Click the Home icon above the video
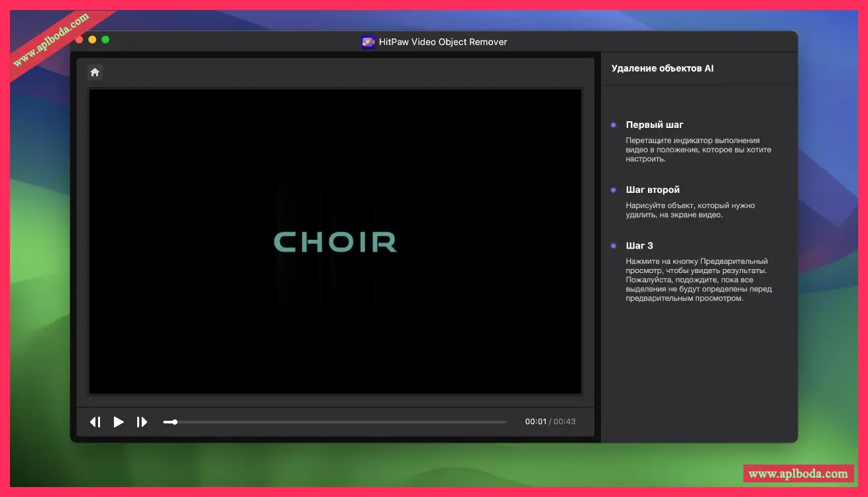This screenshot has width=868, height=497. (x=95, y=72)
